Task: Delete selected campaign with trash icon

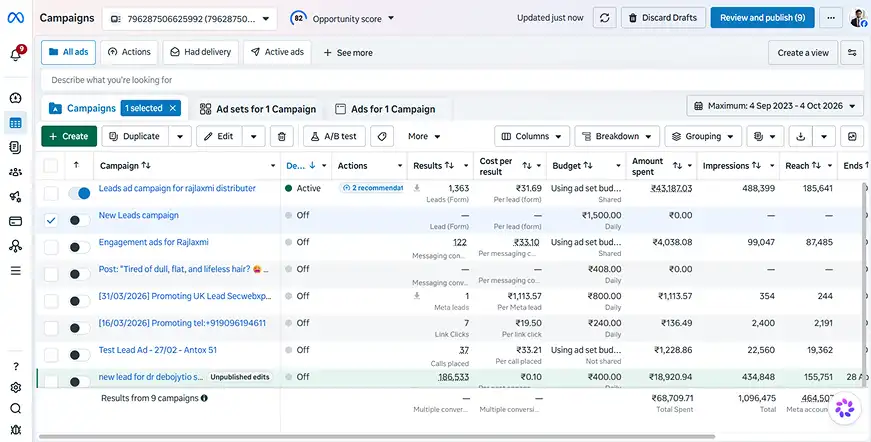Action: point(282,137)
